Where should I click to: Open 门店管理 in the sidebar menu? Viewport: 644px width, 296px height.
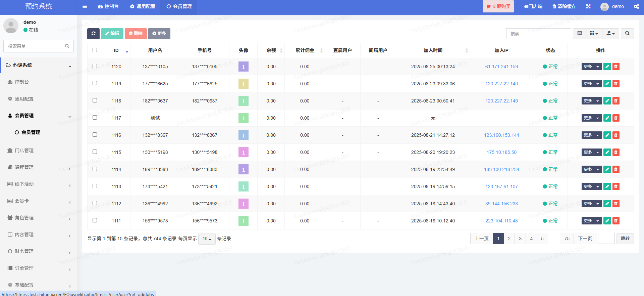coord(24,151)
